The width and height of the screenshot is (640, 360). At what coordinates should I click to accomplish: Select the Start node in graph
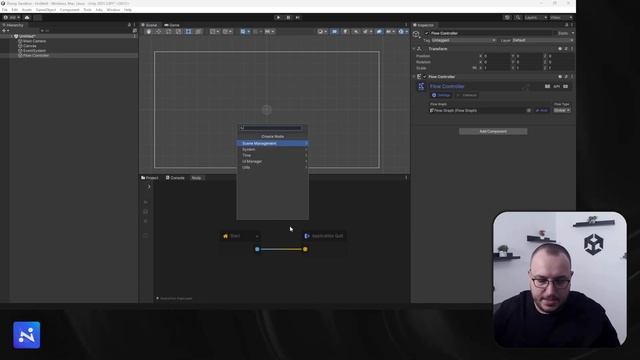coord(240,236)
